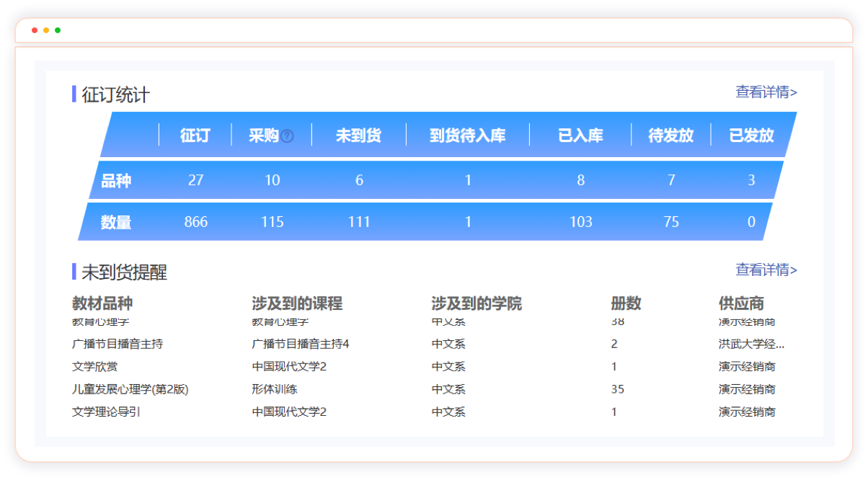868x480 pixels.
Task: Click the 文学理论导引 textbook entry
Action: pyautogui.click(x=106, y=412)
